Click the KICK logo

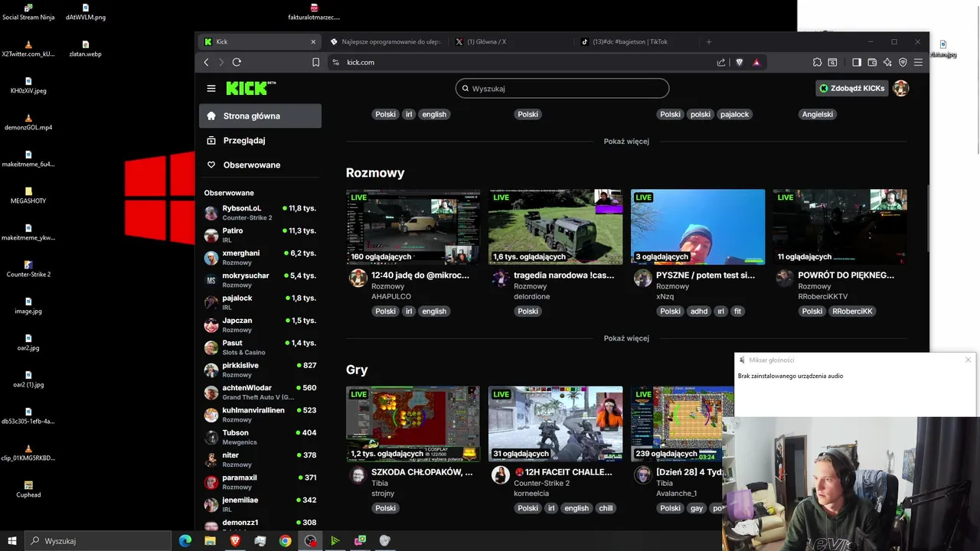250,88
